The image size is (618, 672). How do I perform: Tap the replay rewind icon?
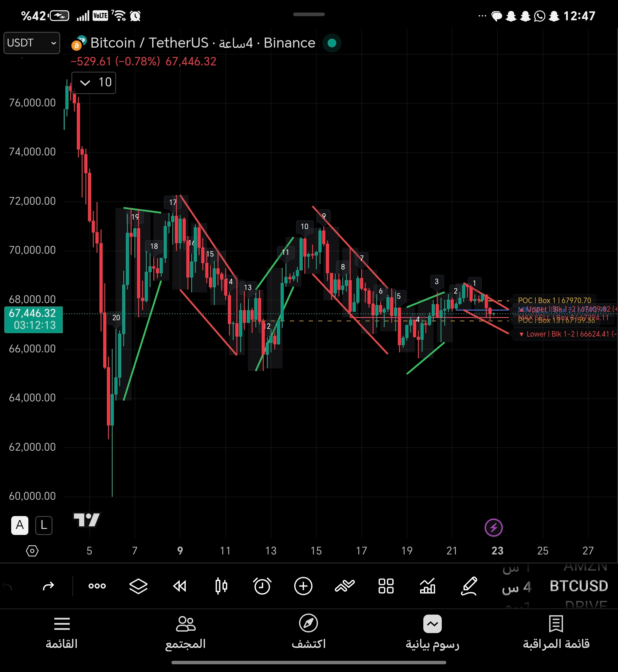point(179,586)
